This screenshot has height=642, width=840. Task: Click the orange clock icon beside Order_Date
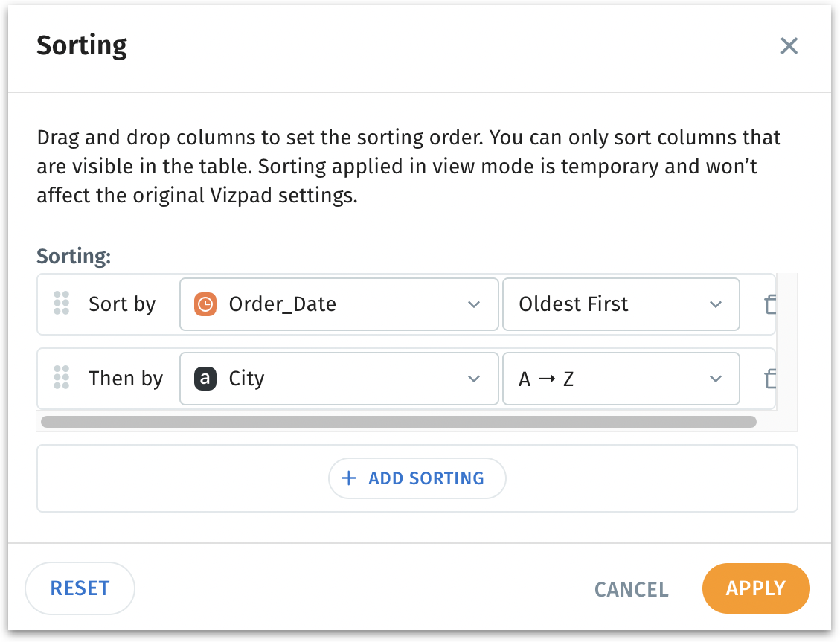point(205,304)
